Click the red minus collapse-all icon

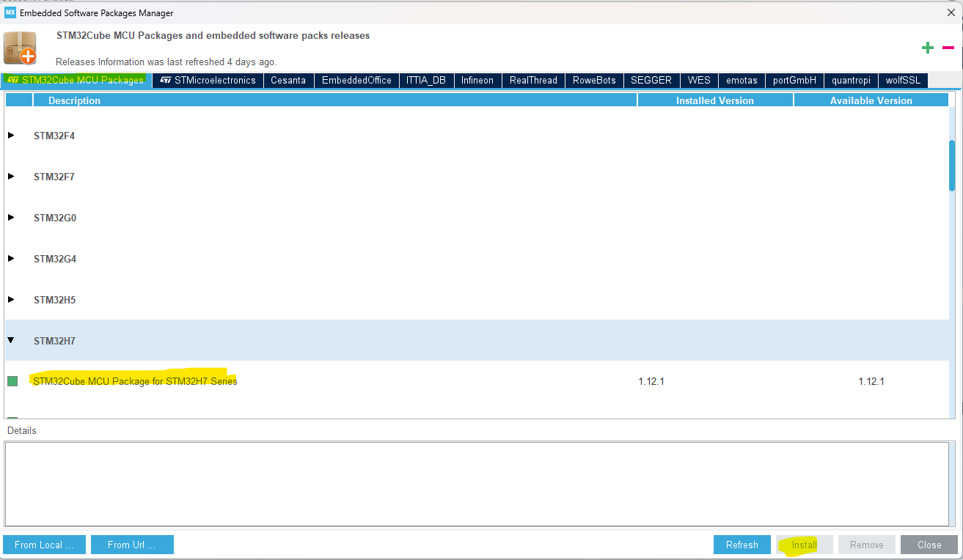tap(948, 47)
